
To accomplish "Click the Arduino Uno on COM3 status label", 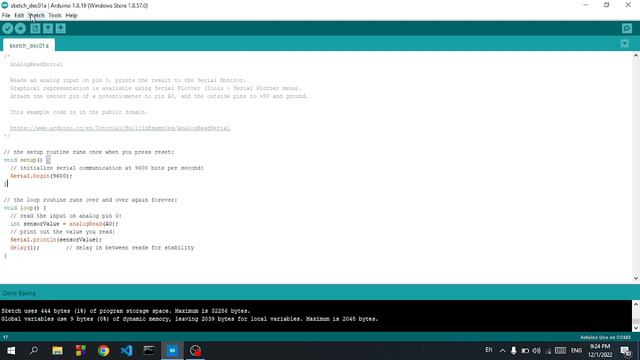I will 605,338.
